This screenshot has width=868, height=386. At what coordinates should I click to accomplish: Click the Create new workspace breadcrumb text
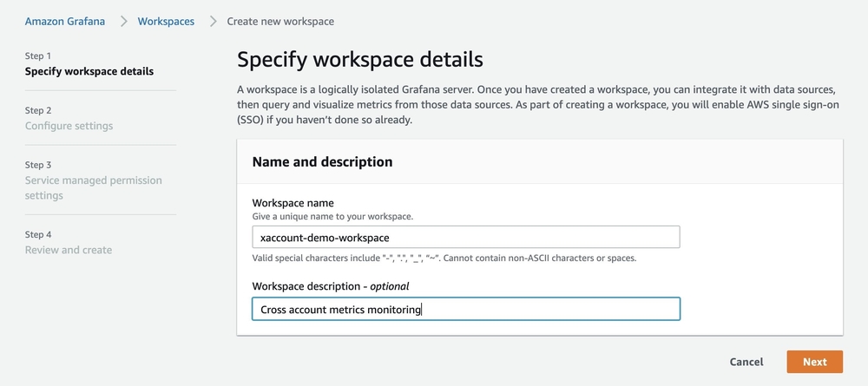tap(280, 22)
